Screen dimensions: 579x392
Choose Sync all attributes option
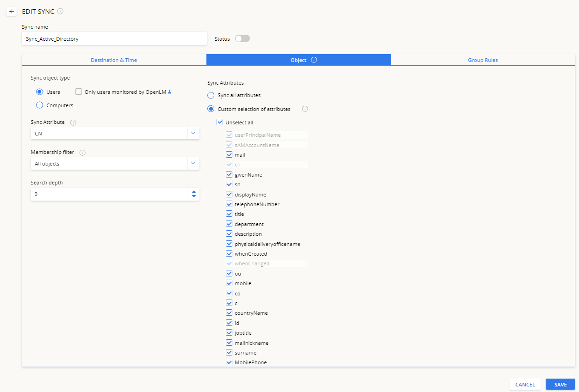pos(211,95)
